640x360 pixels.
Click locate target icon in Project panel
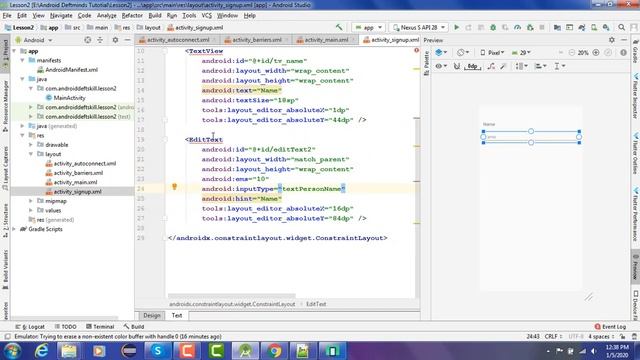tap(87, 40)
